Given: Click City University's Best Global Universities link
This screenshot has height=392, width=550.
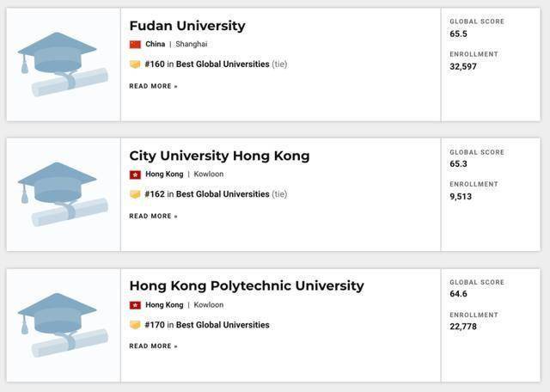Looking at the screenshot, I should coord(223,194).
